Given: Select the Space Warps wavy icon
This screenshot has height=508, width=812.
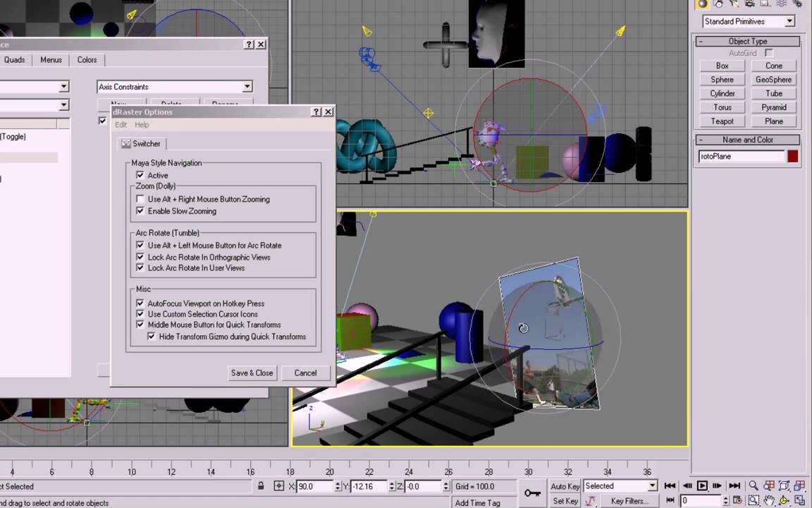Looking at the screenshot, I should pos(782,3).
